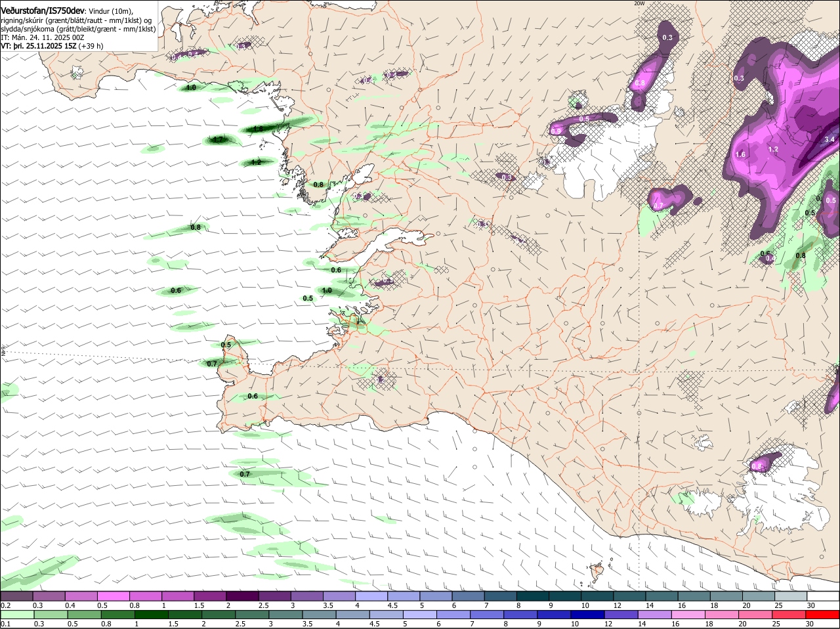
Task: Select the light purple 14–16 rain legend swatch
Action: 654,614
